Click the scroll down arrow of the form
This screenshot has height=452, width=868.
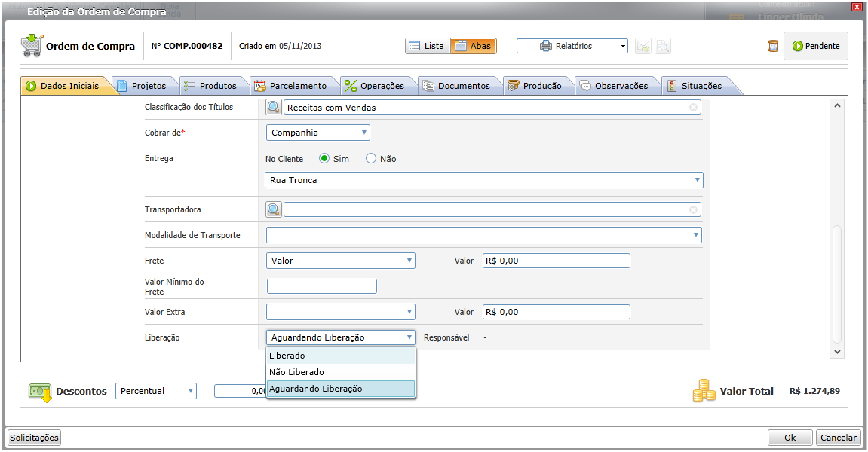(837, 352)
